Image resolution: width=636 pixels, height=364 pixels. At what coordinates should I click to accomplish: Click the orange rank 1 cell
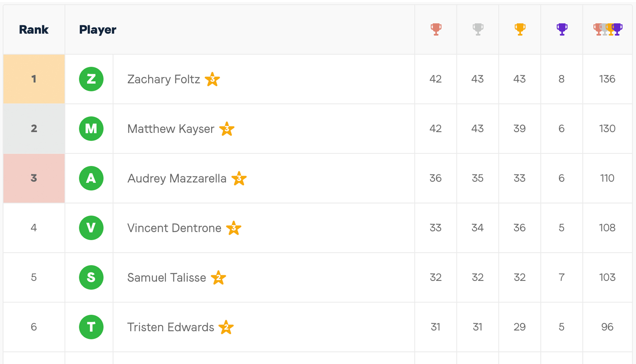point(34,79)
